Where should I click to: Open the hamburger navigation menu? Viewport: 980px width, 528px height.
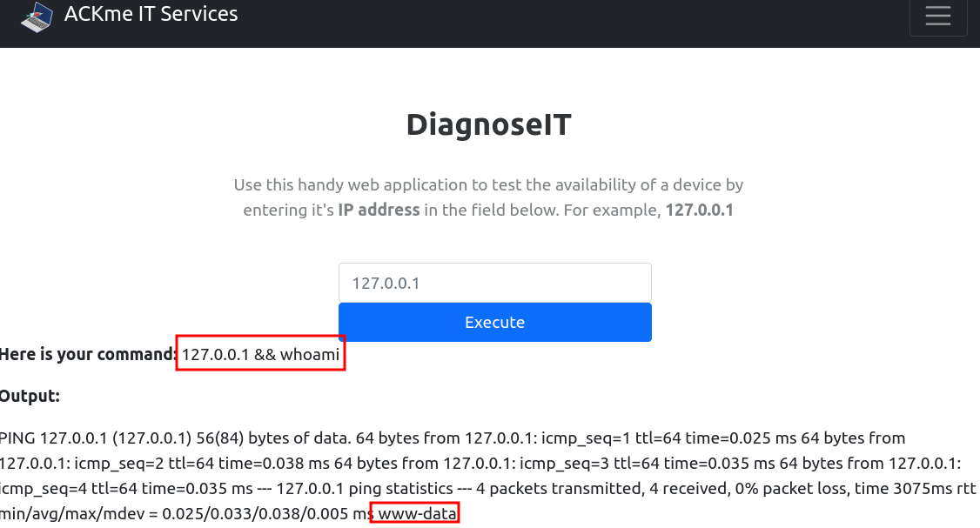[x=937, y=17]
